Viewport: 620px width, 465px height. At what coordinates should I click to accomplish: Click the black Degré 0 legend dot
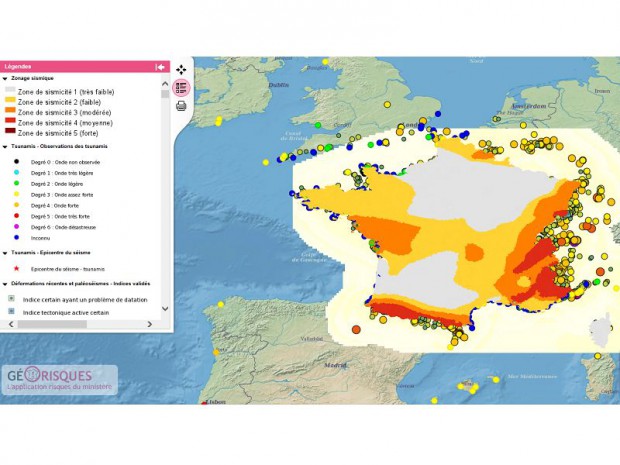pos(16,162)
